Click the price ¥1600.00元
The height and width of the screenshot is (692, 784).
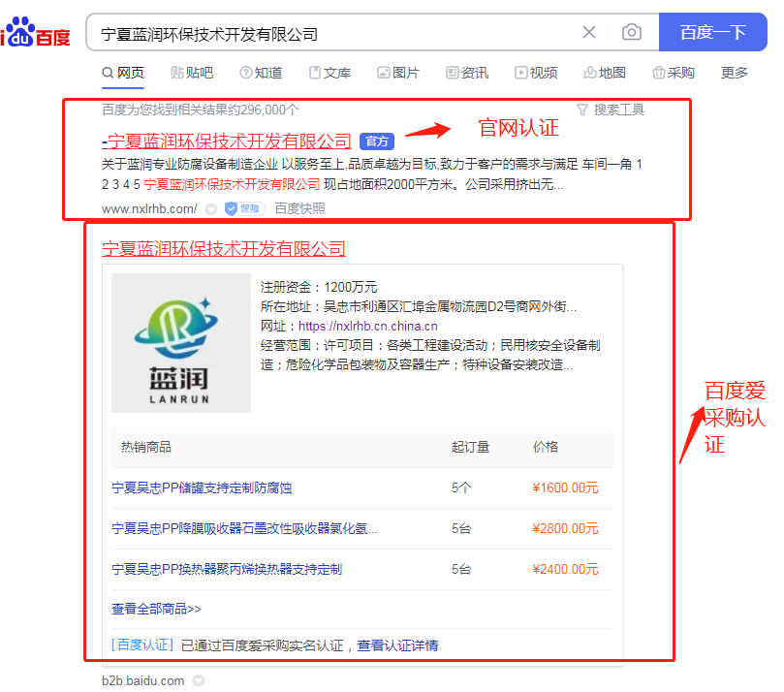[565, 488]
